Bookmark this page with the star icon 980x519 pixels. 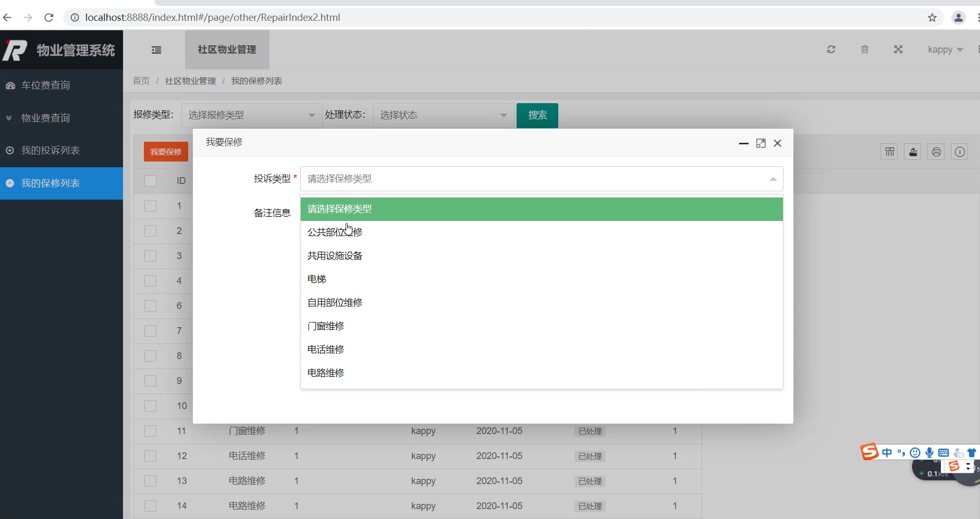(x=932, y=18)
